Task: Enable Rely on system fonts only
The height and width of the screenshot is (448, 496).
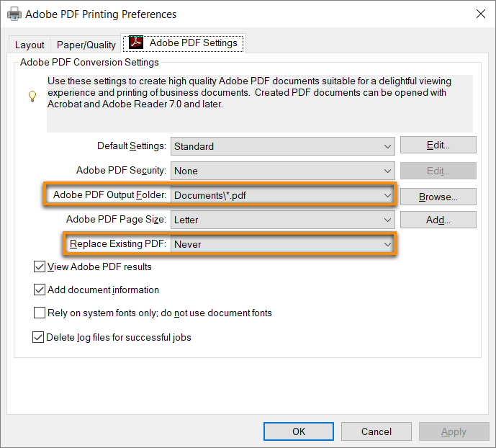Action: click(40, 313)
